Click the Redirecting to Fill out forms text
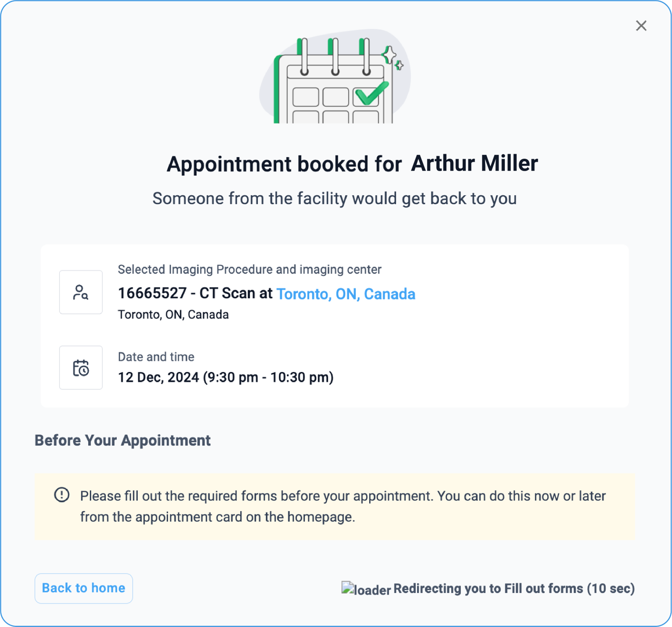The image size is (672, 627). (514, 588)
